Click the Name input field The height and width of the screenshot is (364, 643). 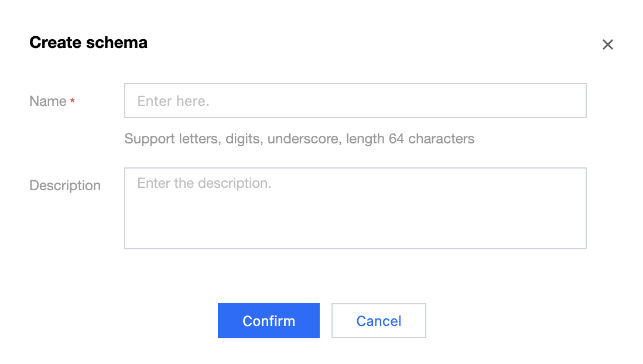click(355, 101)
